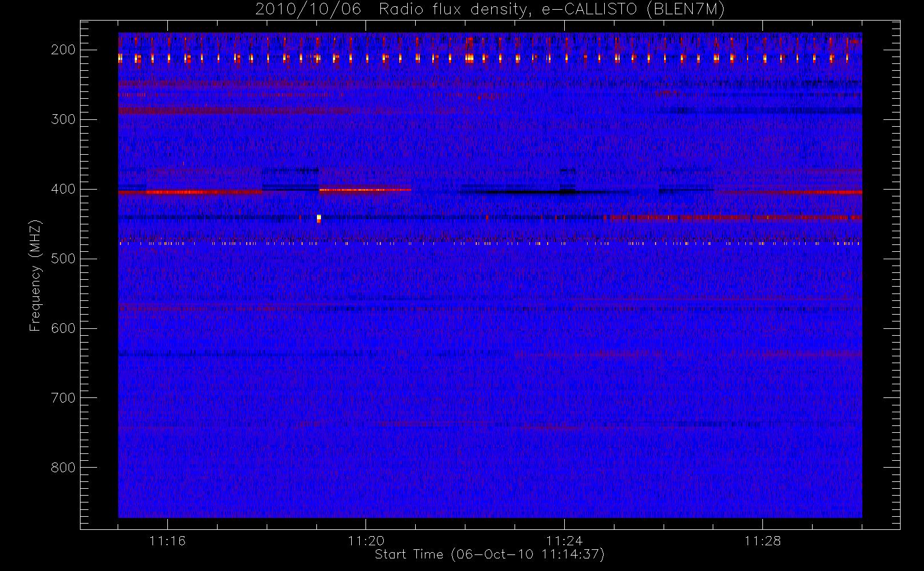This screenshot has height=571, width=924.
Task: Click the 600 frequency tick label
Action: click(63, 328)
